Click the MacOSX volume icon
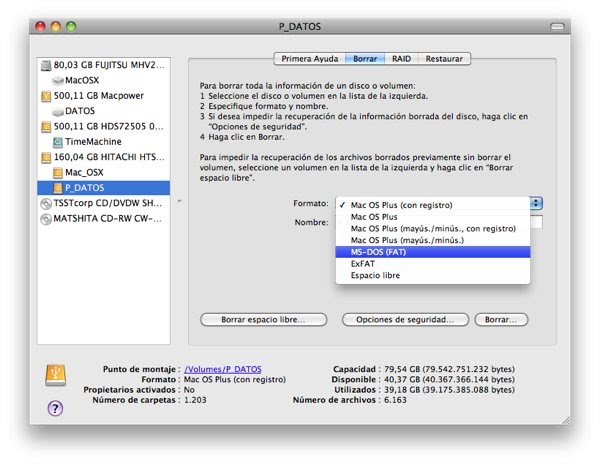 coord(58,80)
